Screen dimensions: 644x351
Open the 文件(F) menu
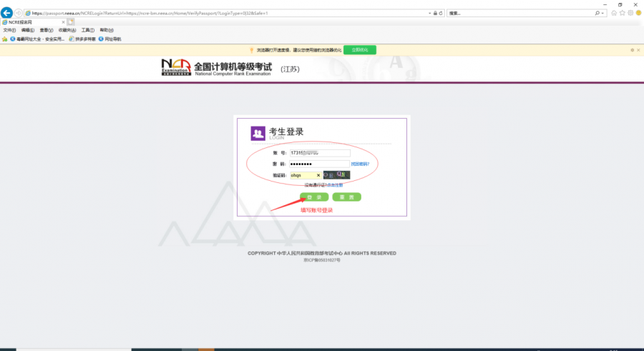(x=9, y=30)
